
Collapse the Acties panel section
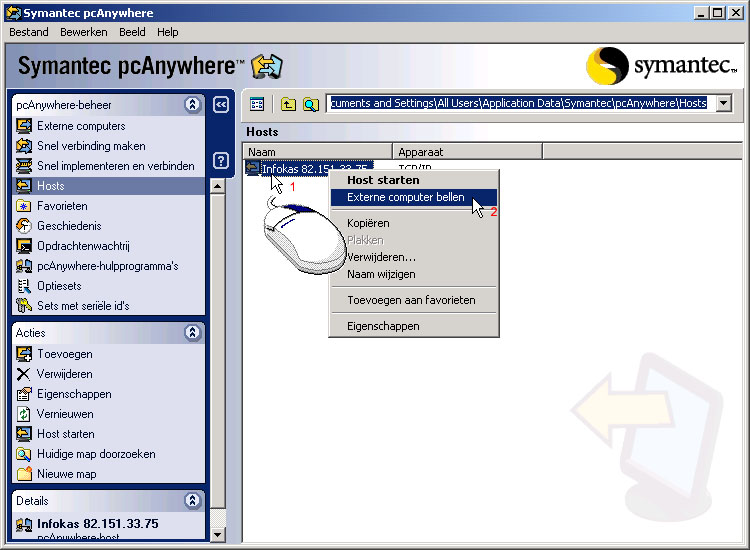(x=192, y=333)
